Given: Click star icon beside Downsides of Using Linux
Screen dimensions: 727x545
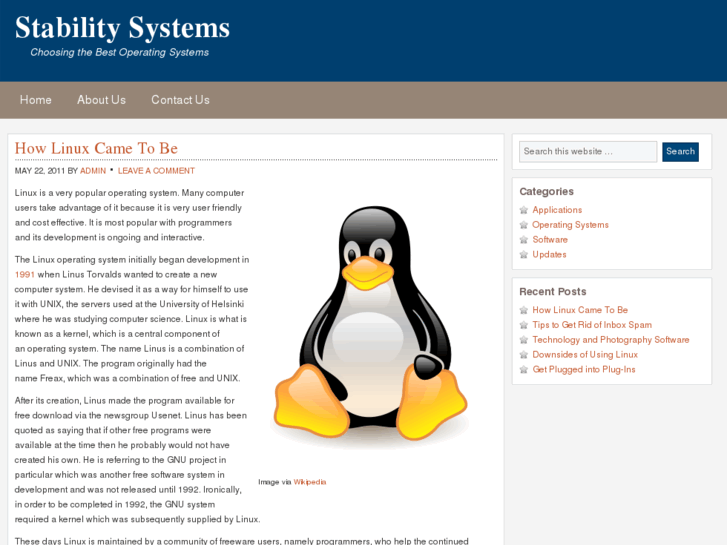Looking at the screenshot, I should (523, 355).
